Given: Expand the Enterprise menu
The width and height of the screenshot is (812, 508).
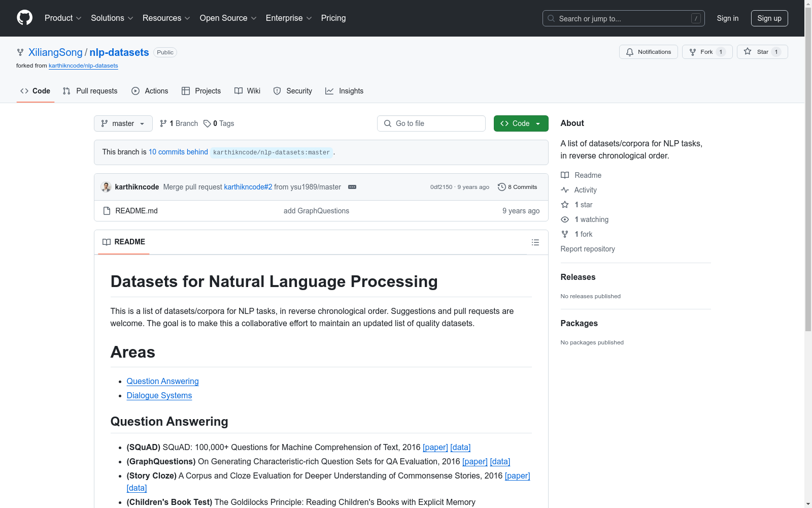Looking at the screenshot, I should point(289,18).
